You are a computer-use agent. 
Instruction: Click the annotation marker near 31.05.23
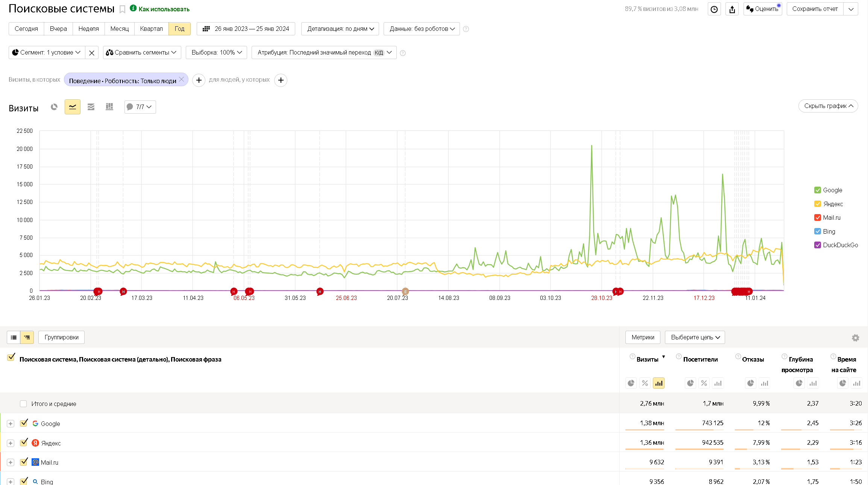click(320, 292)
